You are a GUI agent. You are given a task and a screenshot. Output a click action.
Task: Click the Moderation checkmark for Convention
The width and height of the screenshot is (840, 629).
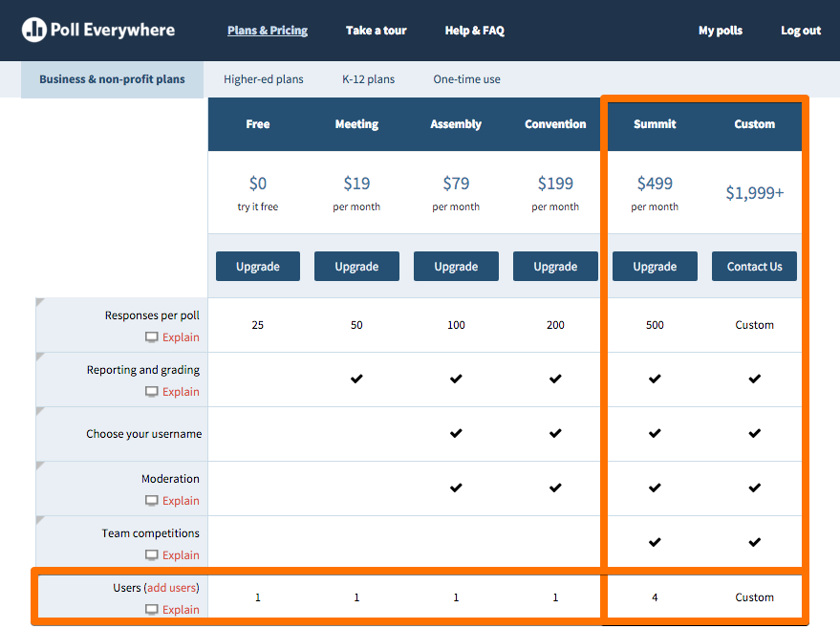[555, 488]
